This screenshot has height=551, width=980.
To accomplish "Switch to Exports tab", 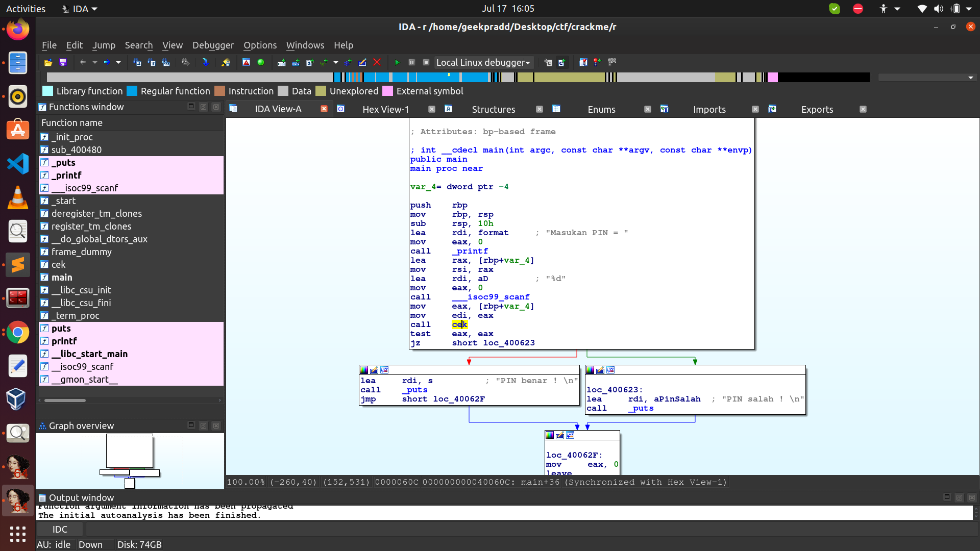I will tap(817, 109).
